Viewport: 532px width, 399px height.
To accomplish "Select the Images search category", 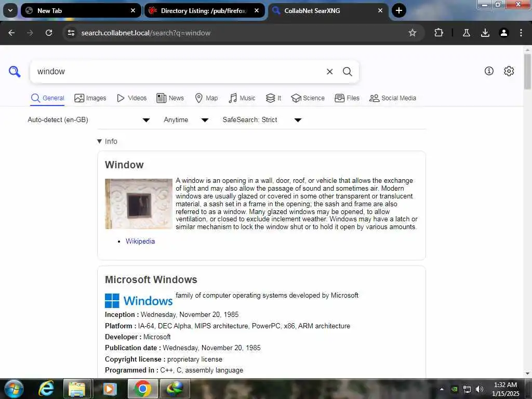I will pyautogui.click(x=90, y=98).
